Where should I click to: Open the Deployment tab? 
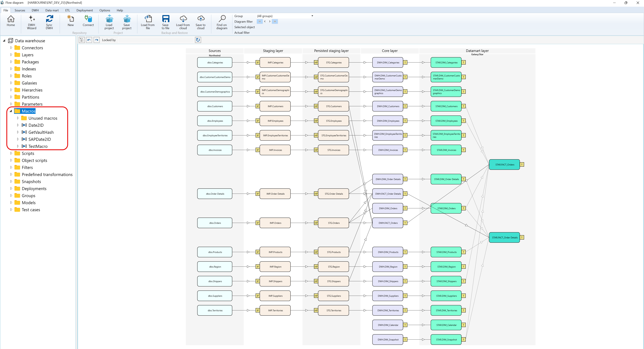point(85,10)
